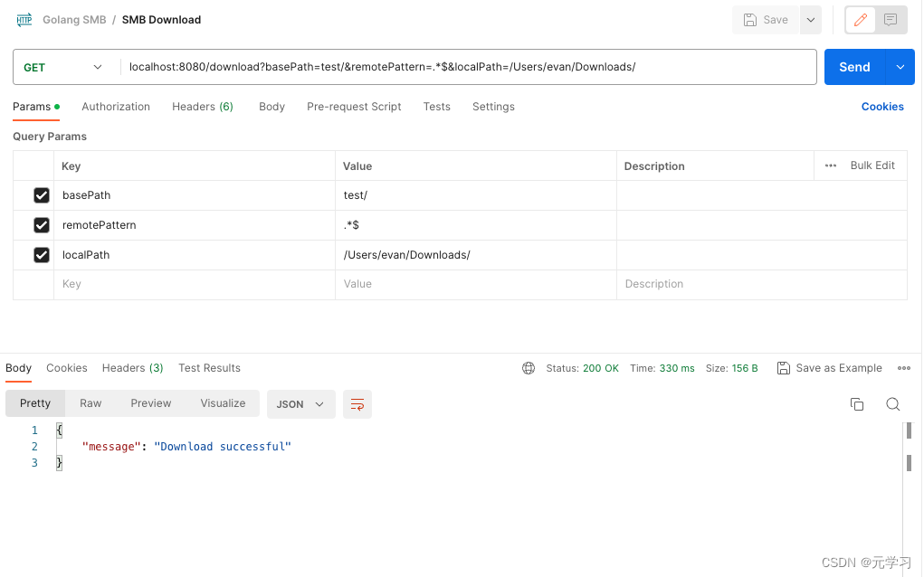
Task: Open the Golang SMB collection breadcrumb
Action: [x=74, y=20]
